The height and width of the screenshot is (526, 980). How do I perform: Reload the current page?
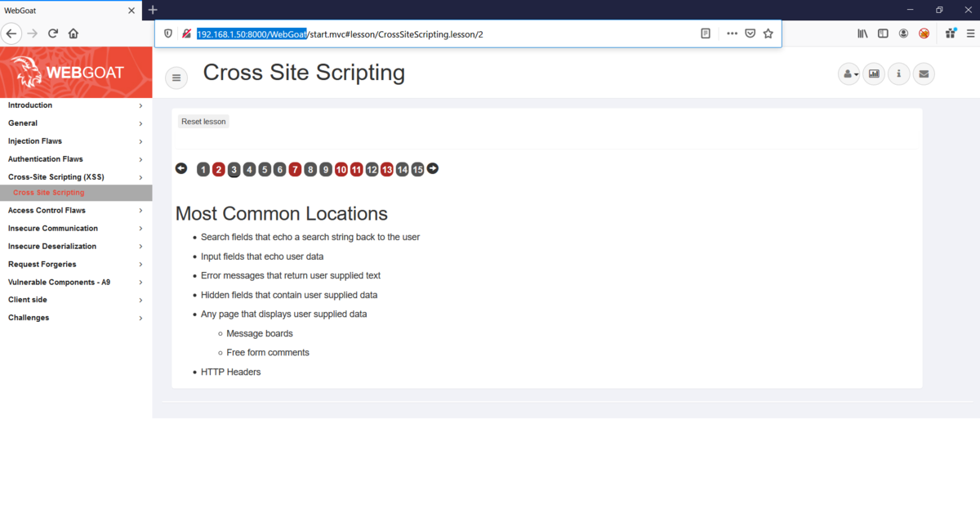pyautogui.click(x=53, y=33)
